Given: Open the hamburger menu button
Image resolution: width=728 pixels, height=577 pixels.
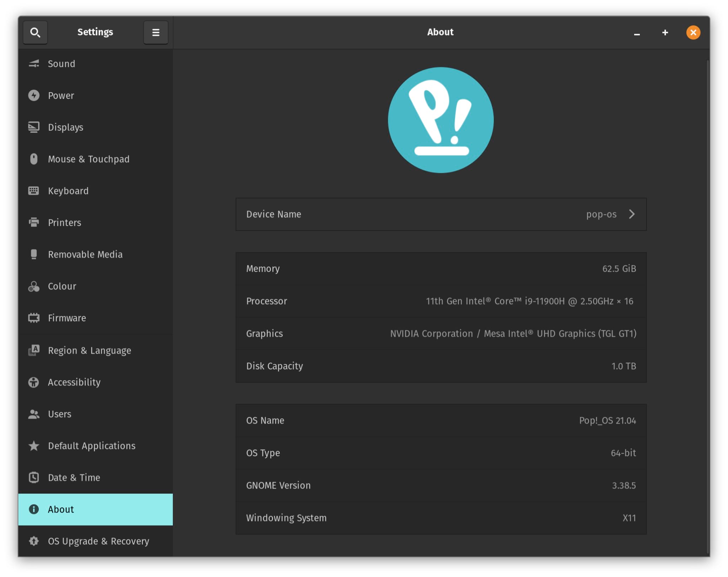Looking at the screenshot, I should click(x=156, y=32).
